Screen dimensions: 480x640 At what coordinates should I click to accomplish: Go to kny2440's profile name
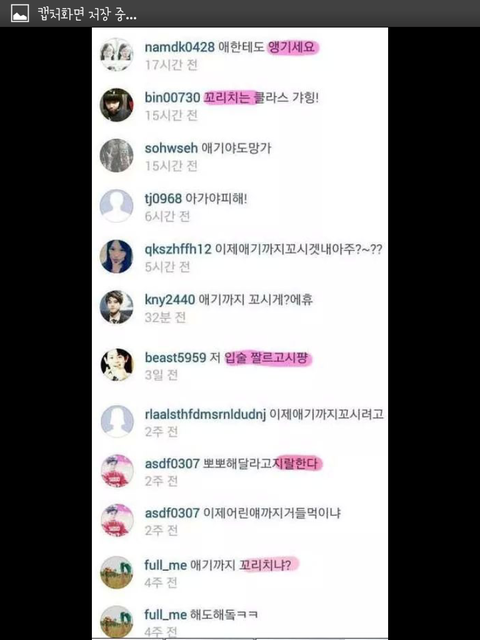[170, 300]
